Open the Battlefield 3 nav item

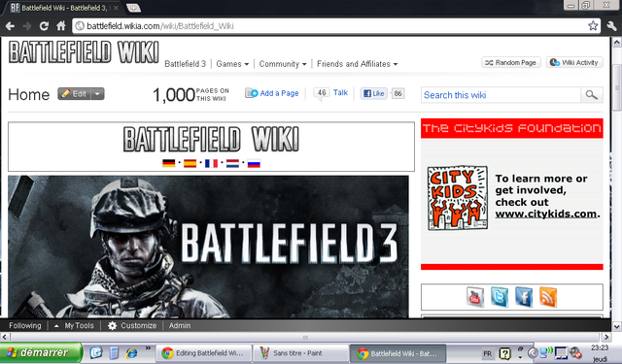tap(186, 64)
